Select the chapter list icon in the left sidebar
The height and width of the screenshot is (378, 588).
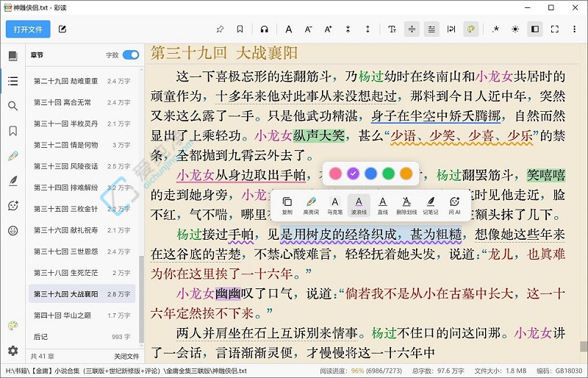pyautogui.click(x=12, y=81)
